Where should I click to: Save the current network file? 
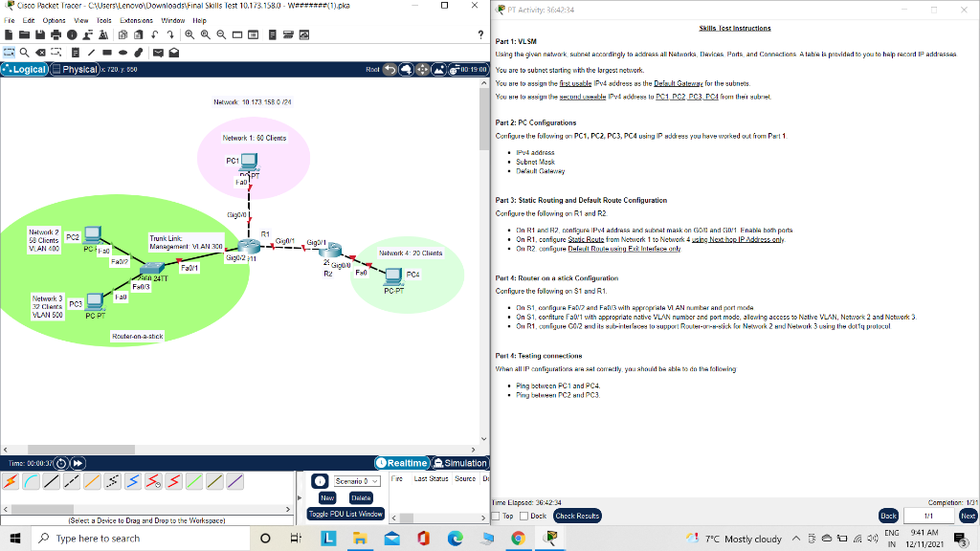pos(40,35)
